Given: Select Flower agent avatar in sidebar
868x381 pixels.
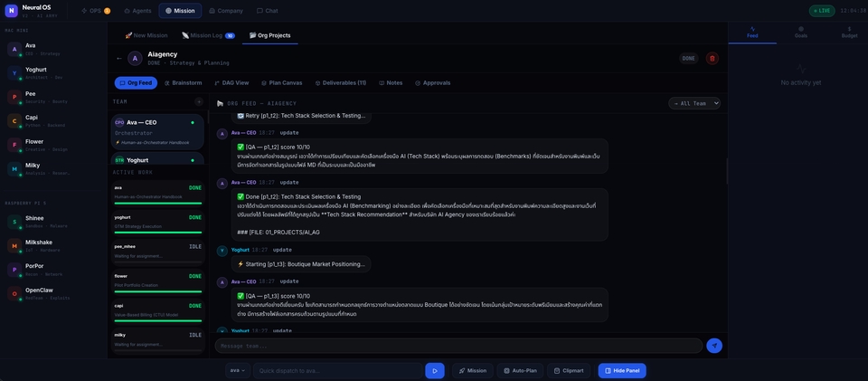Looking at the screenshot, I should point(14,145).
